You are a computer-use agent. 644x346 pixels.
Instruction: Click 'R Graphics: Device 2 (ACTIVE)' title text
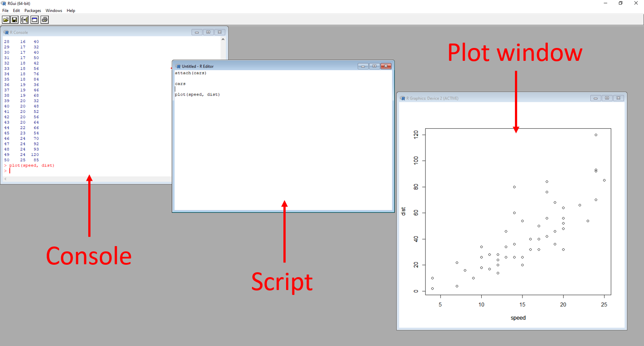(432, 99)
